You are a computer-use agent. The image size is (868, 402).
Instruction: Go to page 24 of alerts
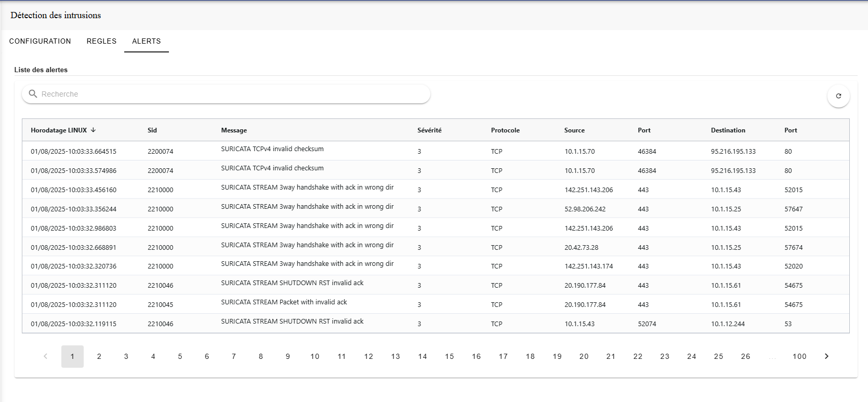tap(692, 356)
